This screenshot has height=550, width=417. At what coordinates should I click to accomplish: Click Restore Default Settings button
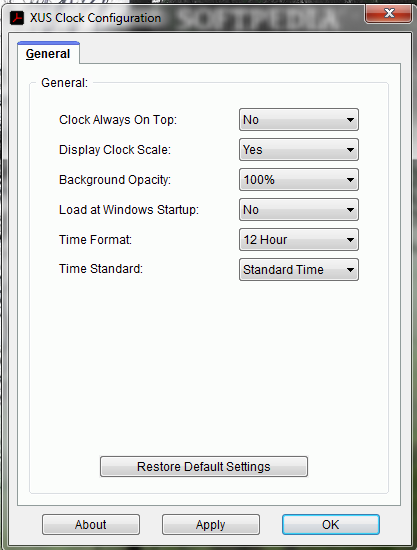[x=204, y=467]
